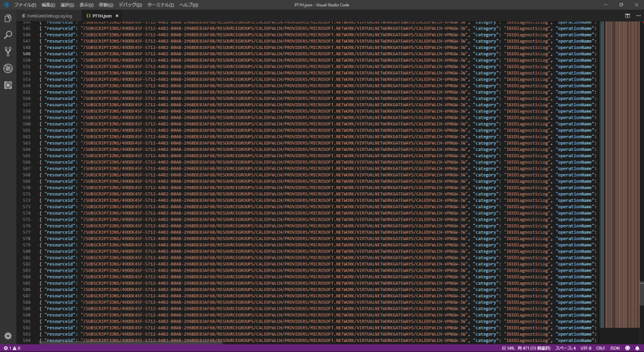Open the 表示 (View) menu
The height and width of the screenshot is (352, 644).
click(x=86, y=5)
